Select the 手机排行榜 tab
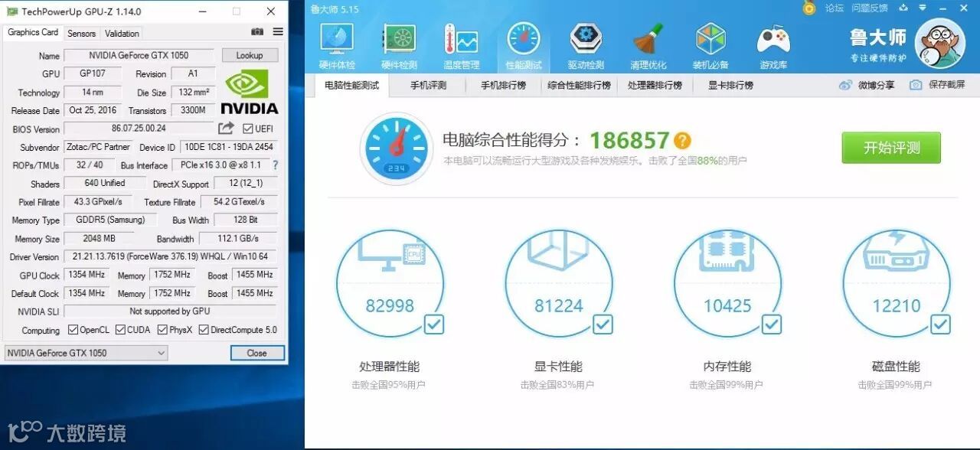Screen dimensions: 980x450 [504, 86]
